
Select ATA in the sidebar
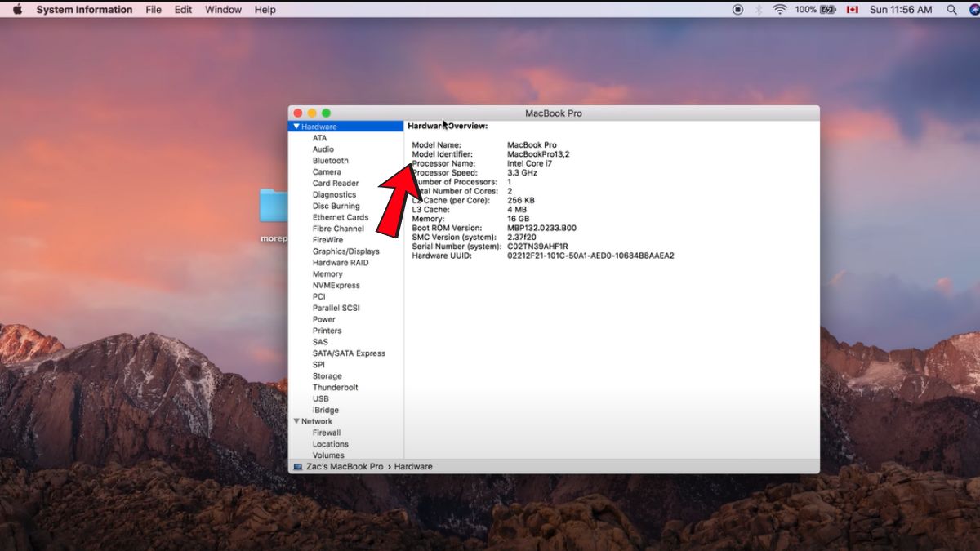tap(319, 138)
